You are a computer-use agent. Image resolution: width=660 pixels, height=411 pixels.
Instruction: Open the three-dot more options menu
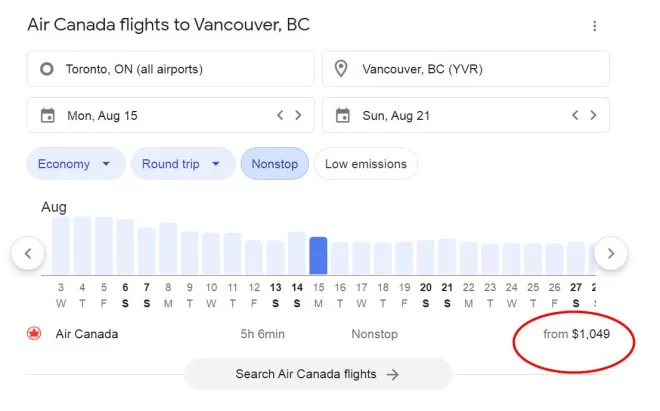tap(594, 26)
